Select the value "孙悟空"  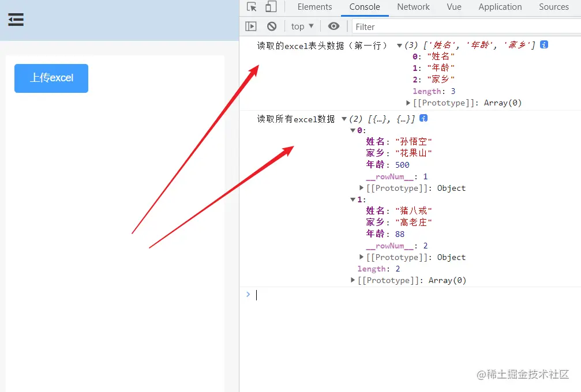(414, 142)
